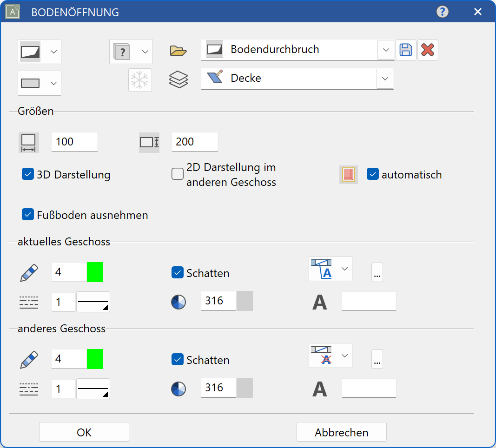Close the Bodenöffnung dialog
The height and width of the screenshot is (448, 496).
click(478, 12)
